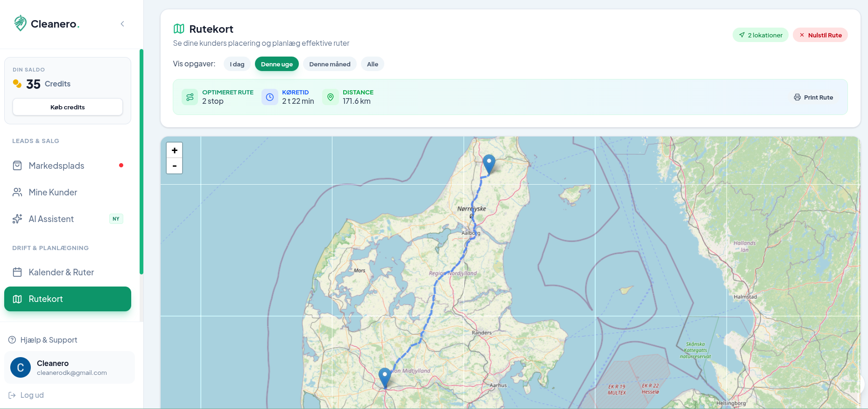
Task: Click the 2 lokationer badge
Action: (x=760, y=35)
